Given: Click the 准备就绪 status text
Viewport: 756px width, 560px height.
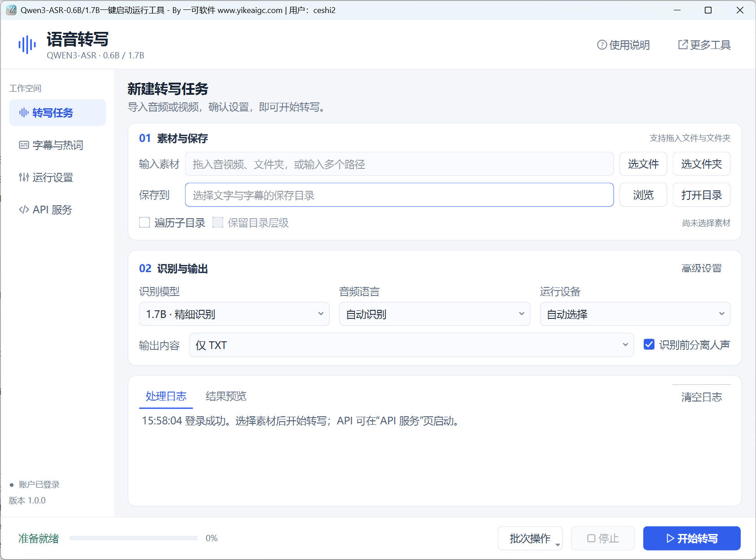Looking at the screenshot, I should click(39, 538).
